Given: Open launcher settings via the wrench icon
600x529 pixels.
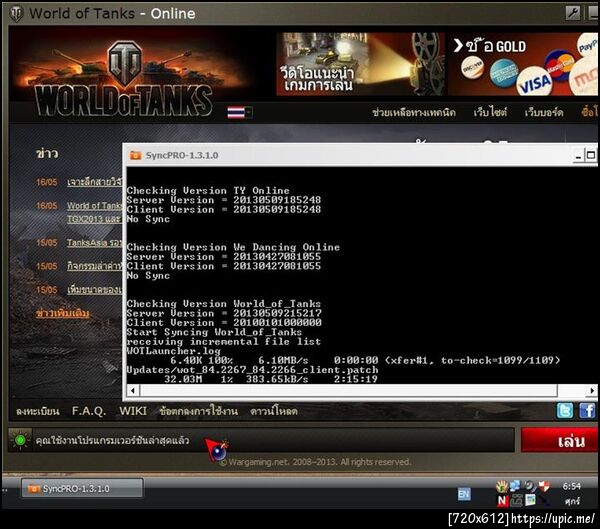Looking at the screenshot, I should [x=572, y=13].
